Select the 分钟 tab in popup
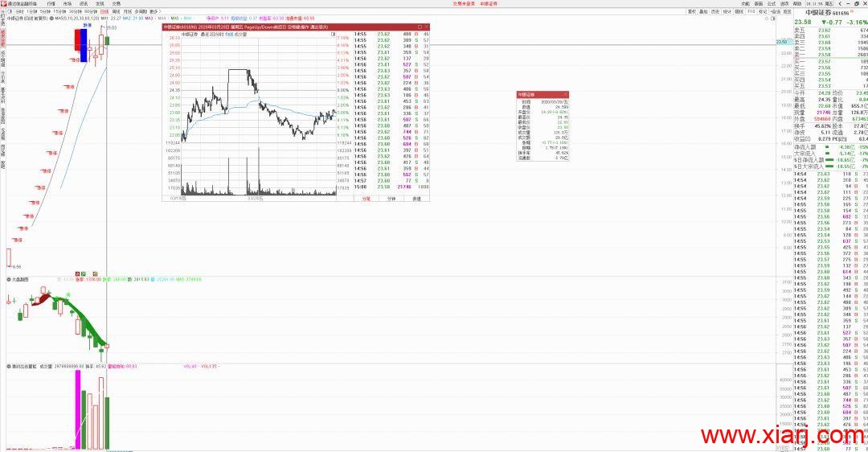The image size is (868, 452). 391,199
